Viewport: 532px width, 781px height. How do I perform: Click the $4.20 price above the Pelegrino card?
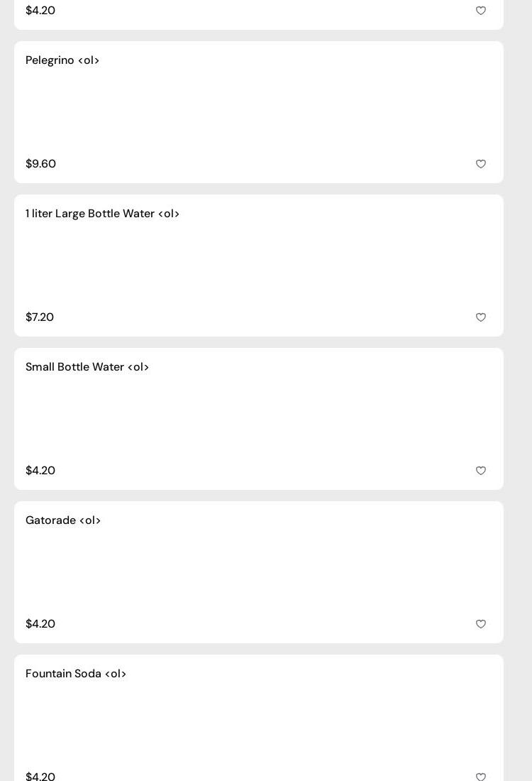40,11
